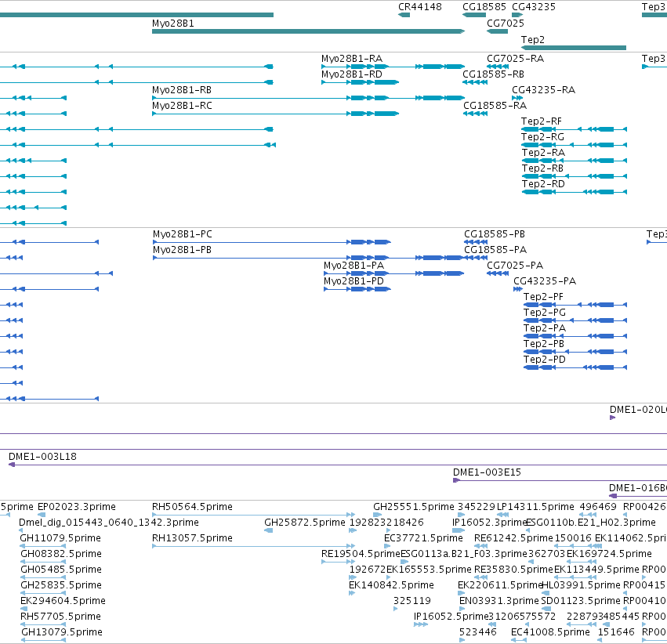Open the Myo28B1-RD transcript label
This screenshot has height=644, width=667.
pyautogui.click(x=352, y=74)
